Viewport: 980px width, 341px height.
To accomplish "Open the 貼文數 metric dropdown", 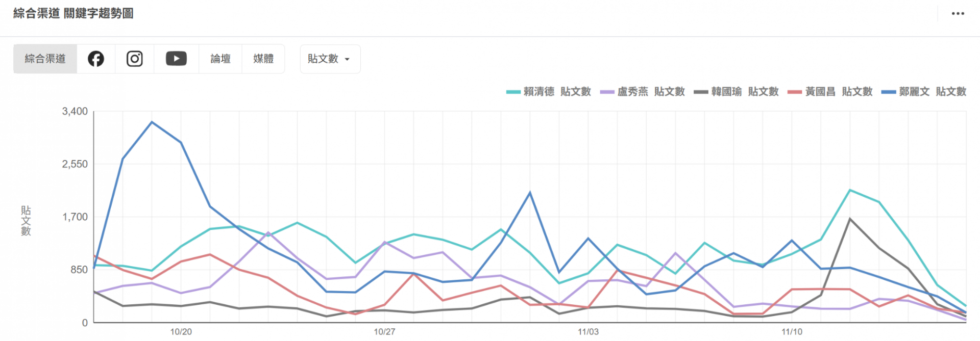I will (x=330, y=59).
